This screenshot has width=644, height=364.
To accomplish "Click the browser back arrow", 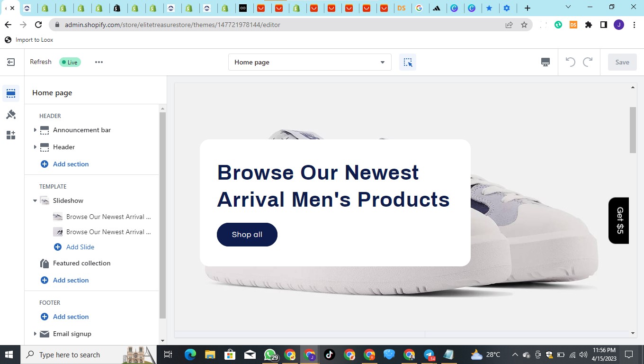I will click(x=8, y=25).
